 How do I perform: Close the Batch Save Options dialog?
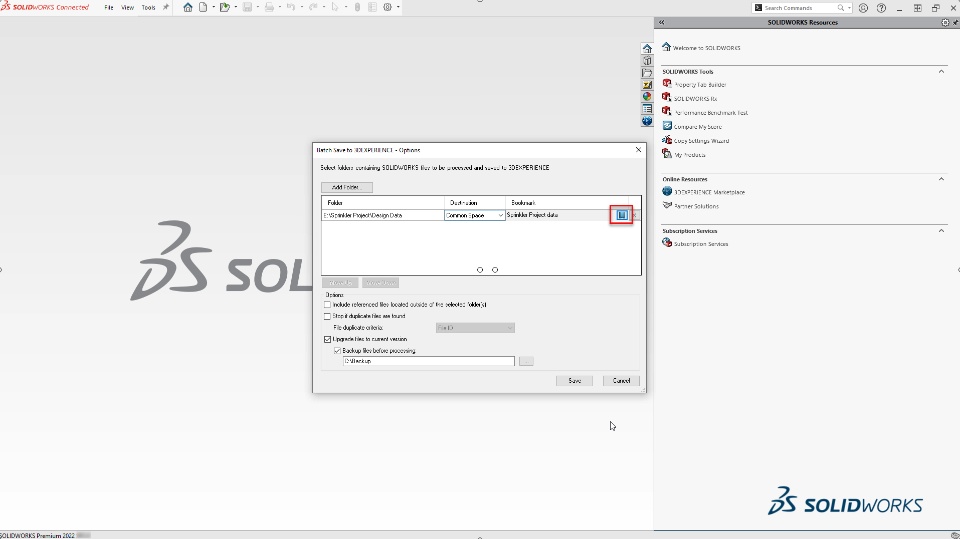(638, 149)
